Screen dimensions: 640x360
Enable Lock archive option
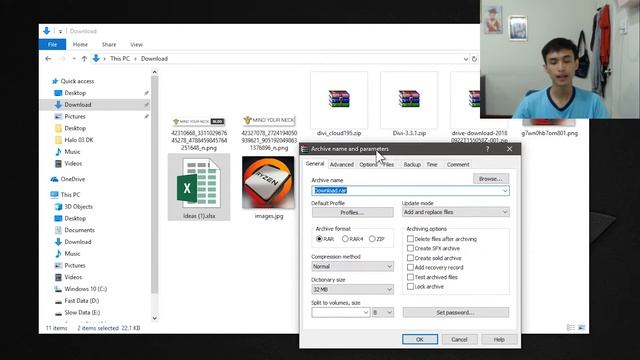click(410, 287)
